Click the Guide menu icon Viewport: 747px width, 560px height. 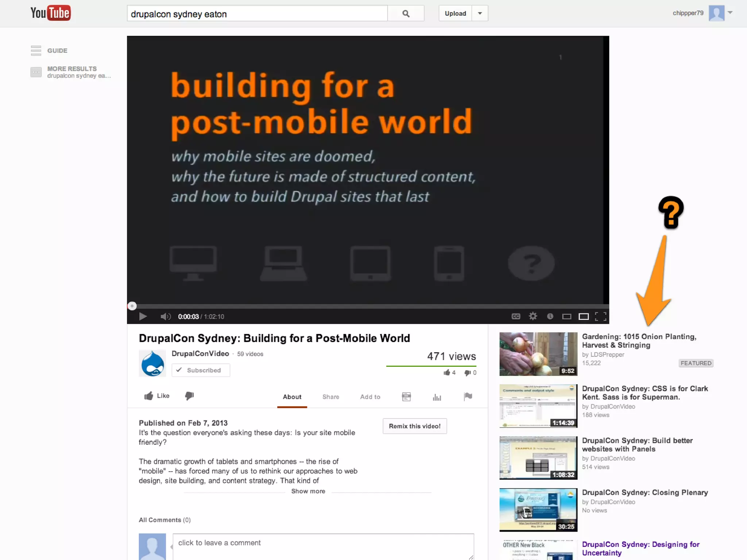point(36,51)
